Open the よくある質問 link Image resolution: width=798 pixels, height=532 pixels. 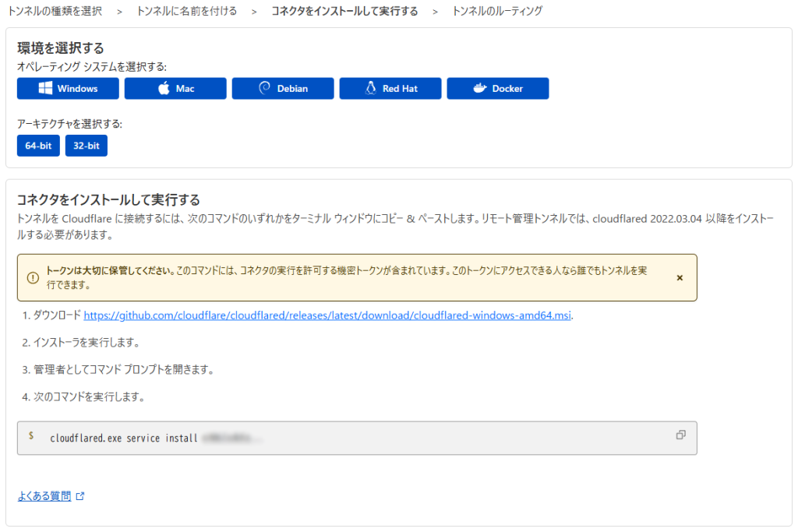click(x=44, y=496)
